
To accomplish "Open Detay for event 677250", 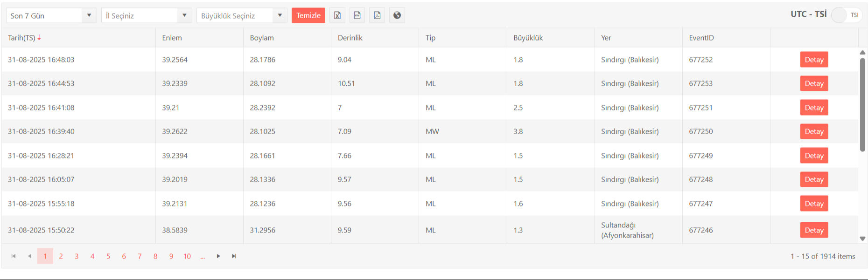I will tap(814, 131).
